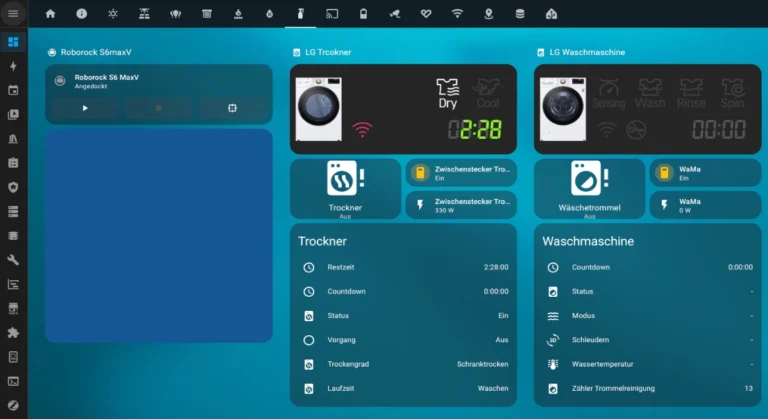Switch to the lights sun-icon tab

(x=113, y=14)
